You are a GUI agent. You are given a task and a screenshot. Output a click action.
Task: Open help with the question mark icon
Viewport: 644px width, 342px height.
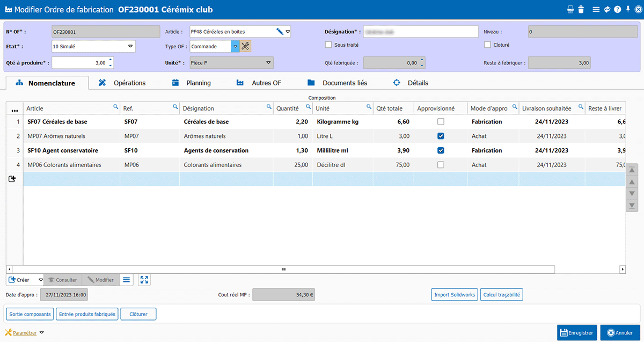(617, 10)
